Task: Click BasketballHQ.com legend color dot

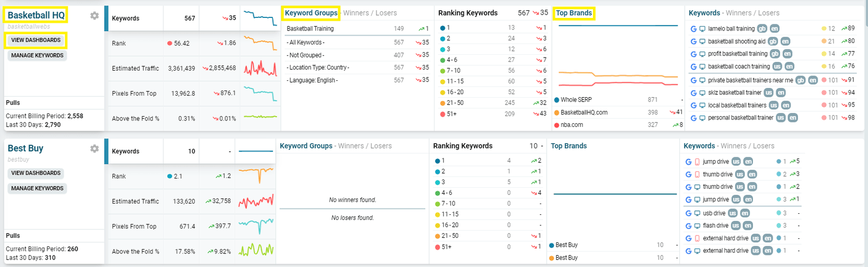Action: point(557,112)
